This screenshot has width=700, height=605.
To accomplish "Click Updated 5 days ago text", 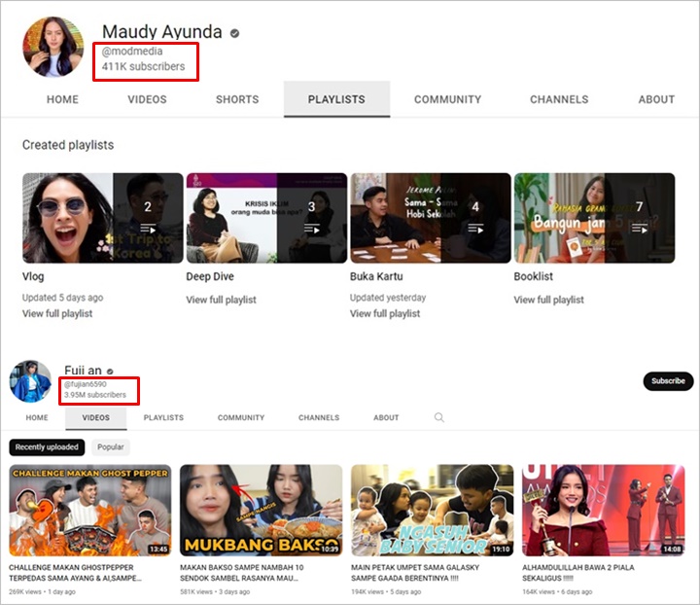I will tap(63, 298).
